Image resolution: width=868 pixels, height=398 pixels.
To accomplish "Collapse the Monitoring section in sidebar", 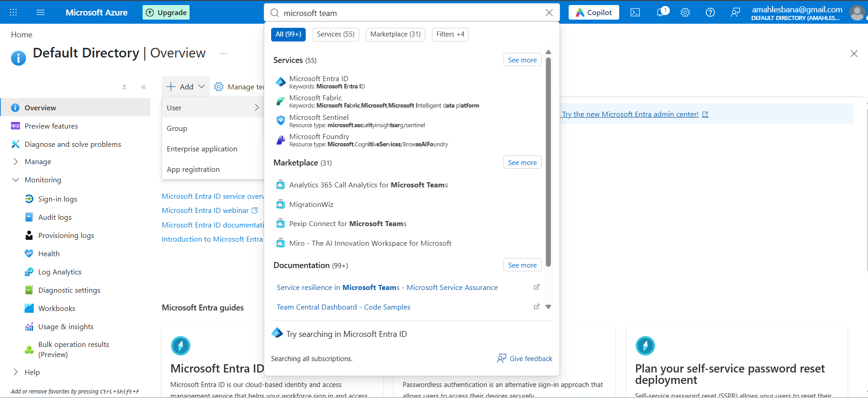I will click(x=15, y=180).
